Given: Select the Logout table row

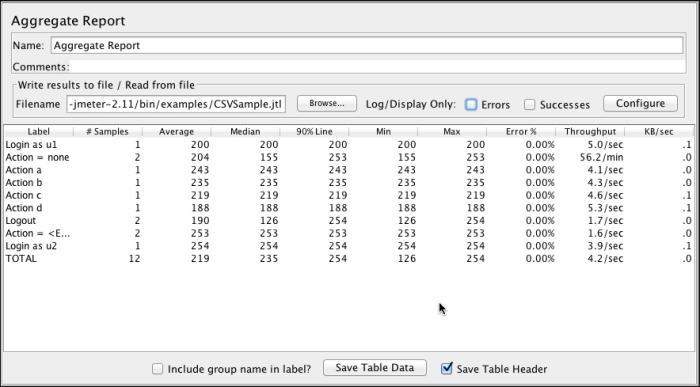Looking at the screenshot, I should point(349,221).
